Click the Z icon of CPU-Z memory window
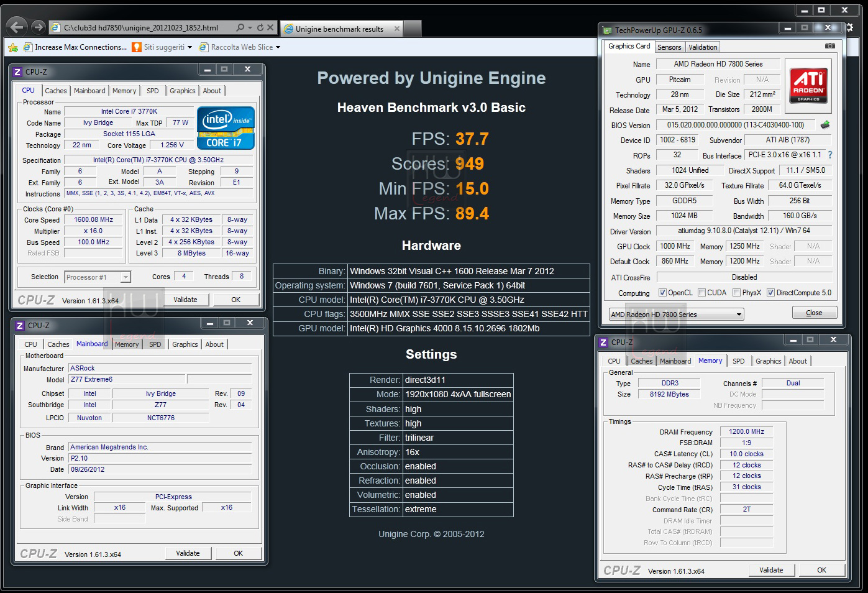The height and width of the screenshot is (593, 868). tap(603, 342)
